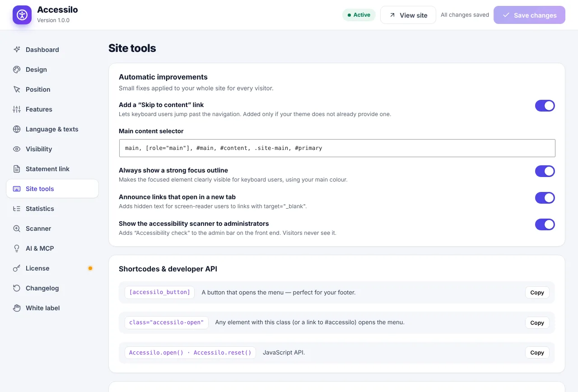578x392 pixels.
Task: Turn off accessibility scanner for administrators
Action: tap(545, 224)
